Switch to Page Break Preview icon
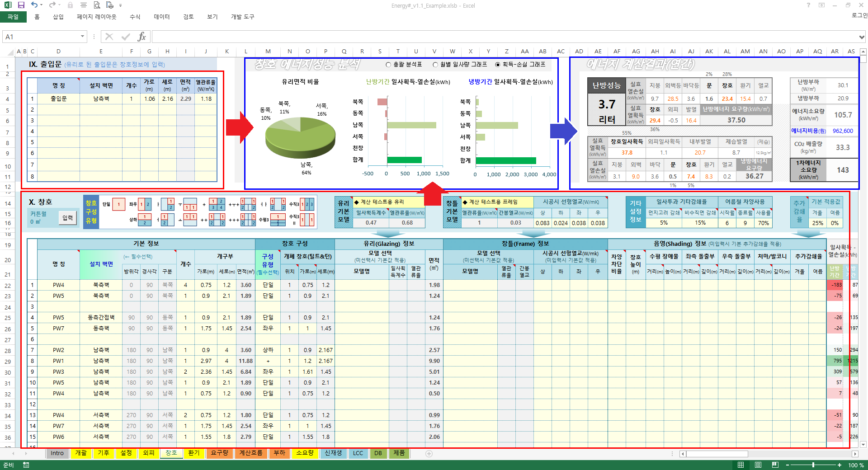 tap(775, 465)
